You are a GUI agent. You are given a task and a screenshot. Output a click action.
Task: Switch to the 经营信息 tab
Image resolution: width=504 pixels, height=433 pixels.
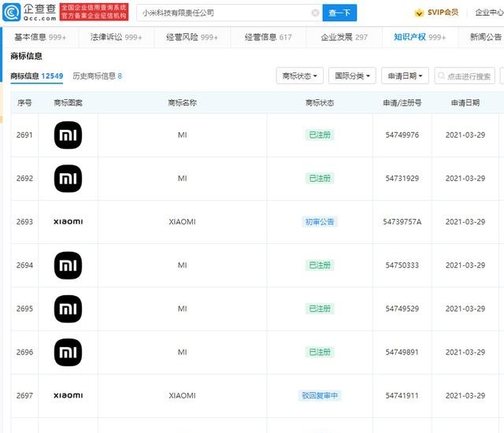point(268,37)
